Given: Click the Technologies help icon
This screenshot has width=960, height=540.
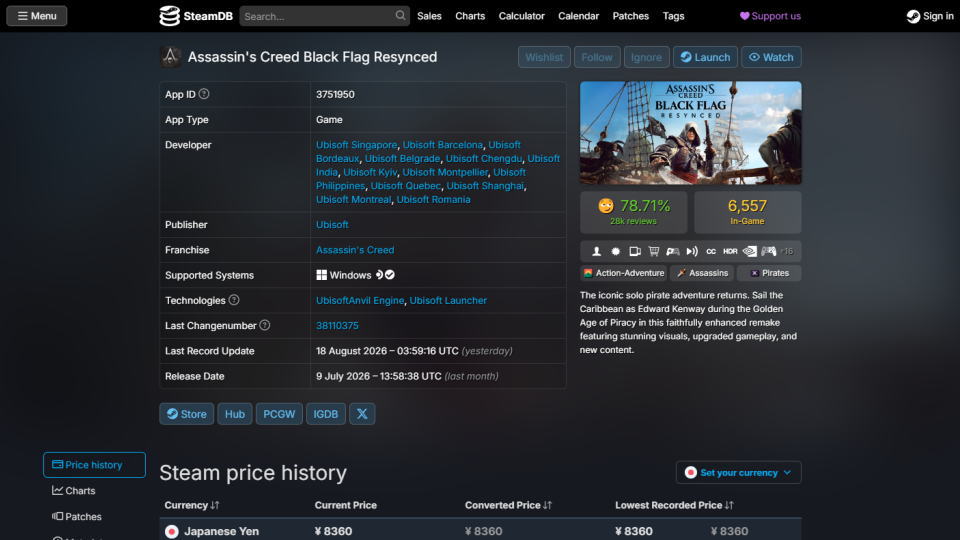Looking at the screenshot, I should (234, 300).
